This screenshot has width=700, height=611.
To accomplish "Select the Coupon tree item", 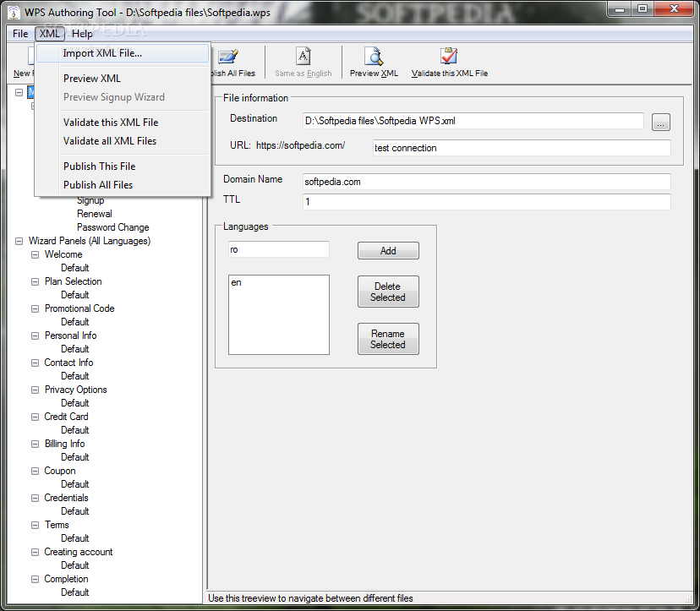I will click(x=60, y=471).
